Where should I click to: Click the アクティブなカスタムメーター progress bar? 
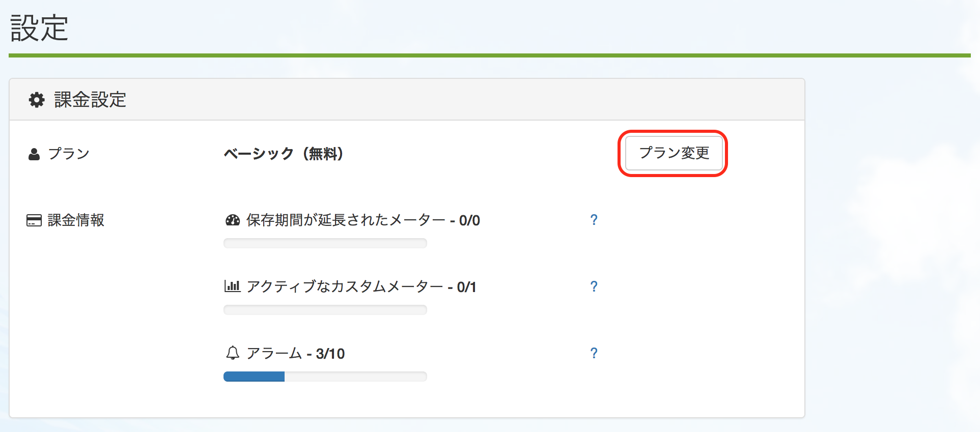click(x=325, y=310)
